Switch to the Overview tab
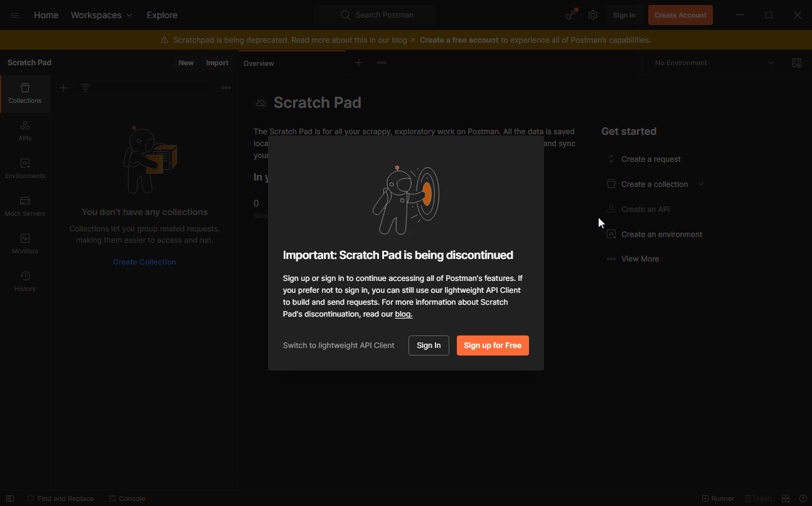This screenshot has width=812, height=506. coord(259,63)
